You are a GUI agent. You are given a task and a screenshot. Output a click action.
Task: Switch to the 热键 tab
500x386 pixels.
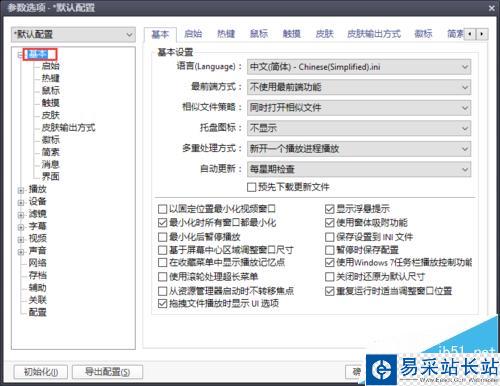tap(226, 34)
